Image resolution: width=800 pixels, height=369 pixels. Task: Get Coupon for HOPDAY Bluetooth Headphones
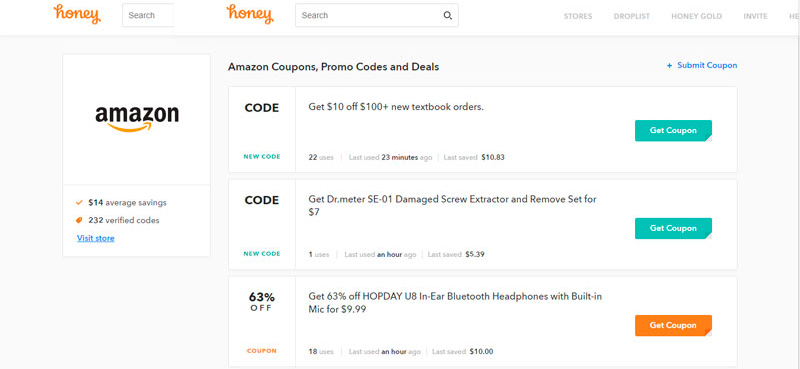tap(673, 326)
